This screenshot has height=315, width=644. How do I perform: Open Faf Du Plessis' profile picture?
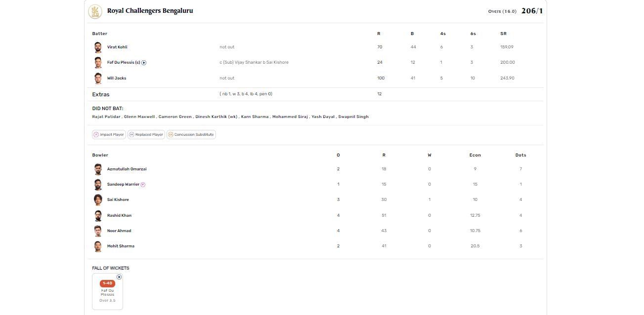(98, 63)
